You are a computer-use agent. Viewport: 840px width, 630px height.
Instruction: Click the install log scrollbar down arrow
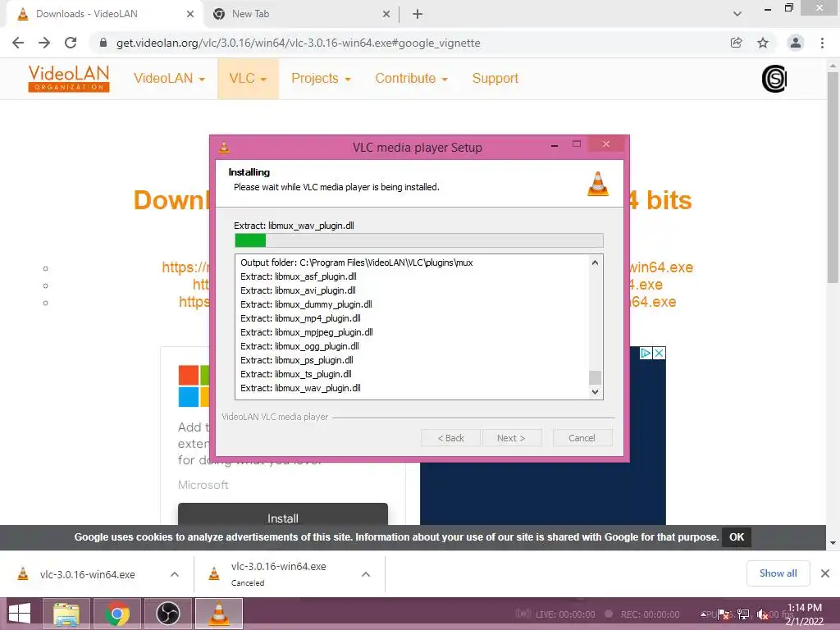pyautogui.click(x=596, y=391)
